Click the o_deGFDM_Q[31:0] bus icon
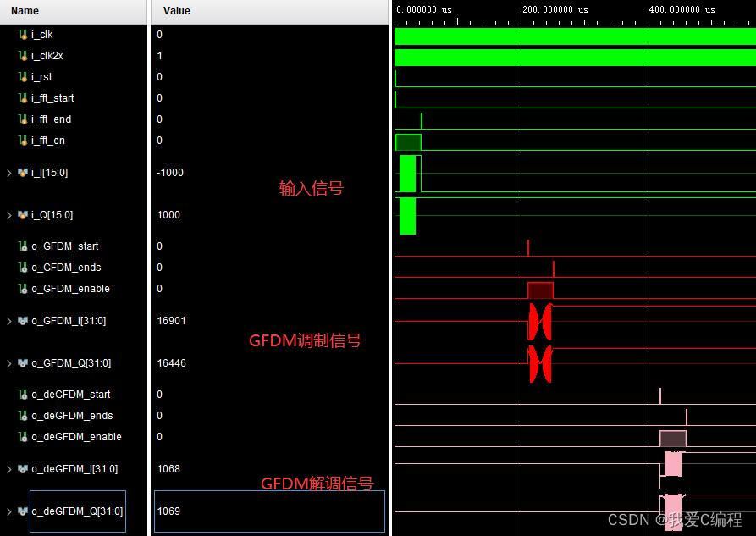The image size is (756, 536). pyautogui.click(x=23, y=511)
